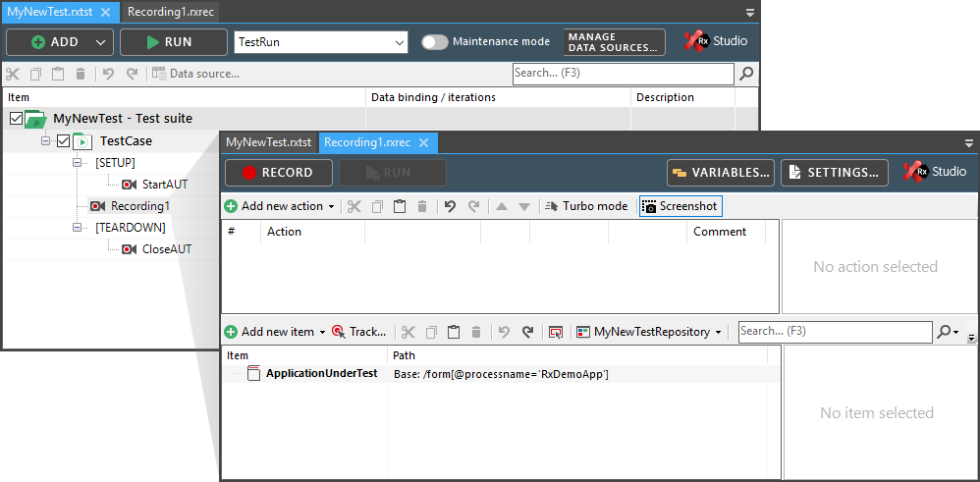Collapse the [TEARDOWN] tree node
Screen dimensions: 980x482
pyautogui.click(x=78, y=227)
